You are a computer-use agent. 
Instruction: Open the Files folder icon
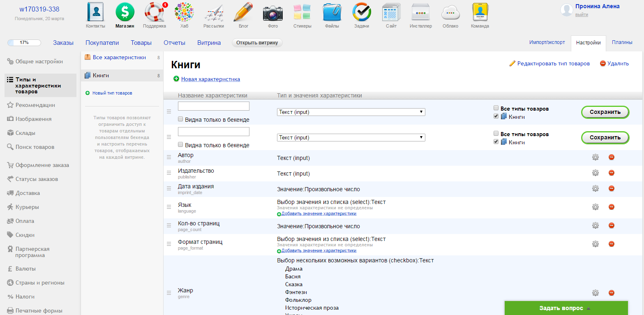pos(332,12)
